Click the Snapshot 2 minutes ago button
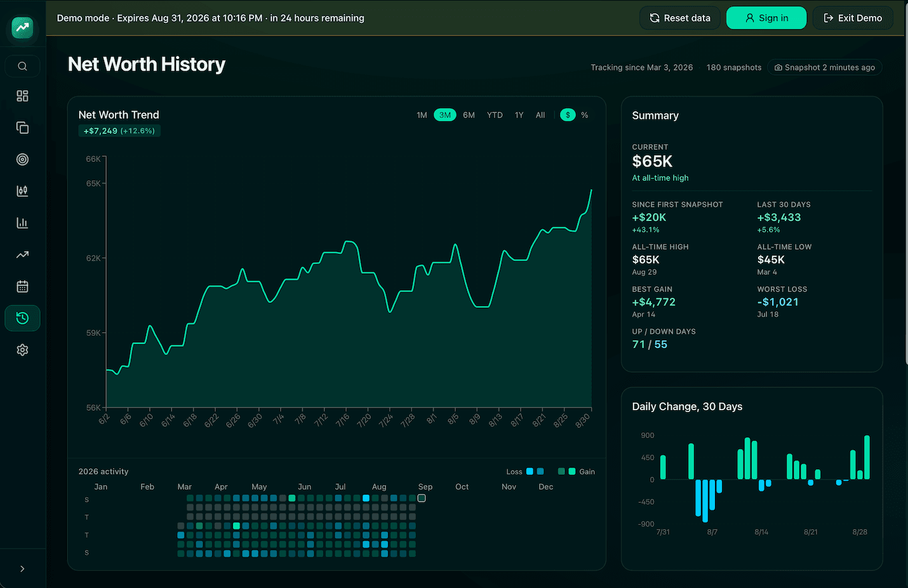908x588 pixels. pos(825,67)
